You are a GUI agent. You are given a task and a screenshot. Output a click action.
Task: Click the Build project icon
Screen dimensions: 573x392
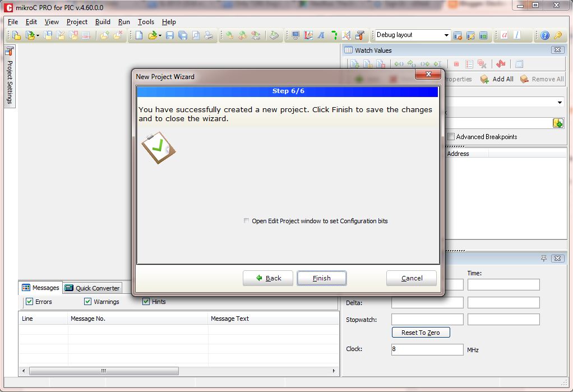coord(229,35)
